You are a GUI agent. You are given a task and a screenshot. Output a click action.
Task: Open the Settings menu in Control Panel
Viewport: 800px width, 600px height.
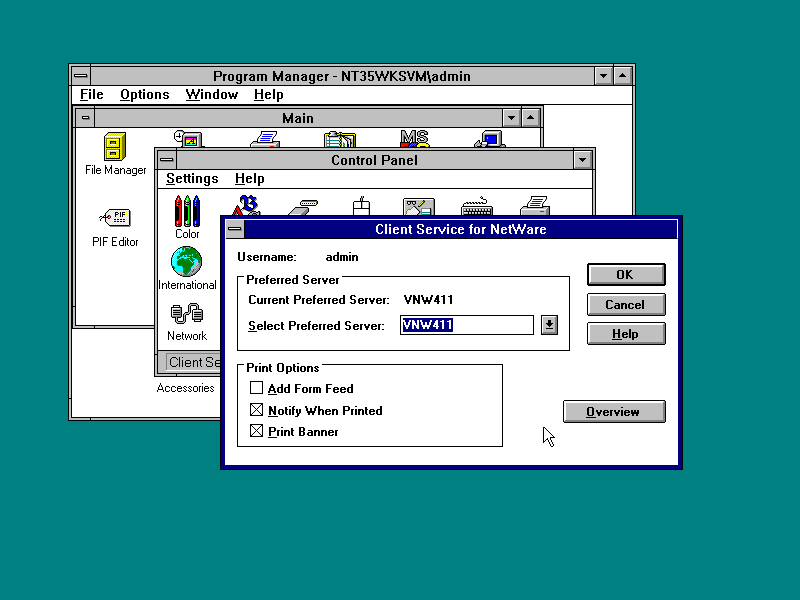192,179
